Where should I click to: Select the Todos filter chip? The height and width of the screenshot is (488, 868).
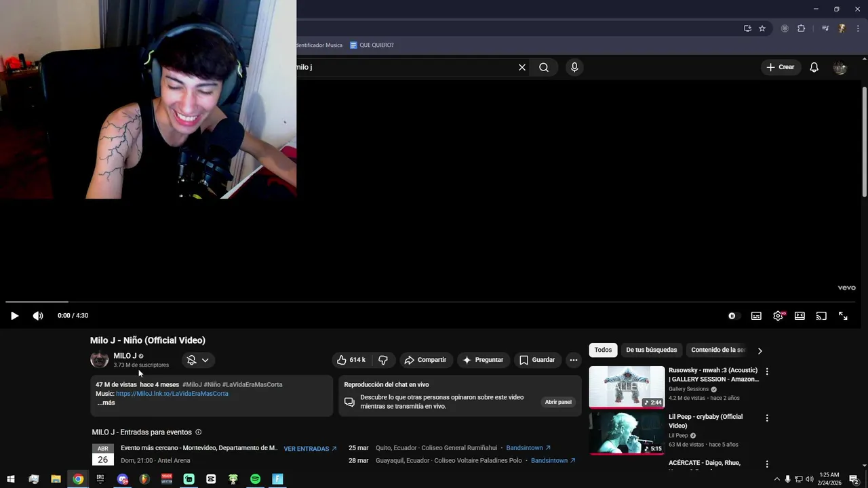604,350
